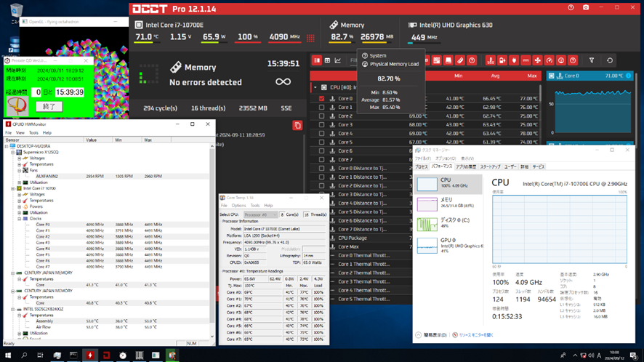Open HWMonitor Tools menu

pyautogui.click(x=33, y=133)
